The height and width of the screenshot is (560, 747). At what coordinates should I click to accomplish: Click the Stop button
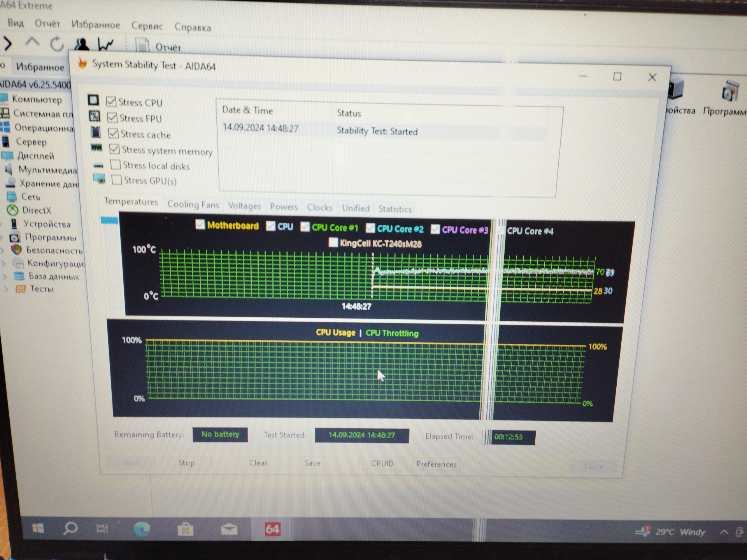pos(186,463)
